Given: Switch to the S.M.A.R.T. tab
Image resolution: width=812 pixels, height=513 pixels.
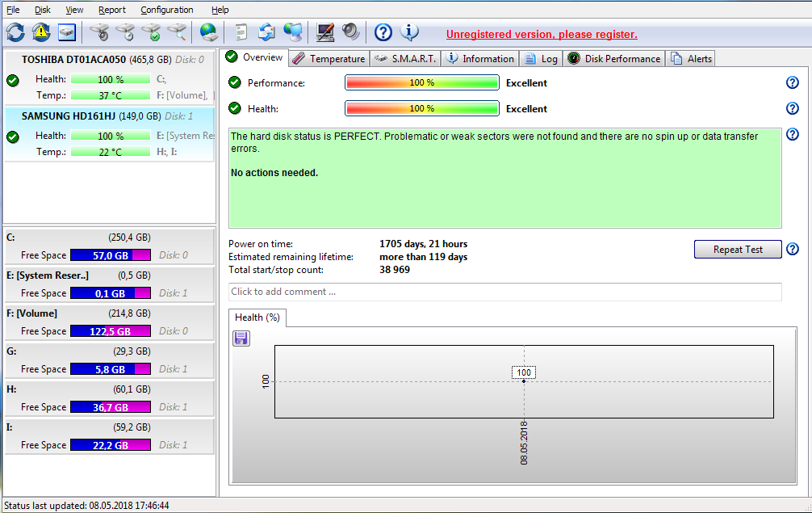Looking at the screenshot, I should click(x=406, y=58).
